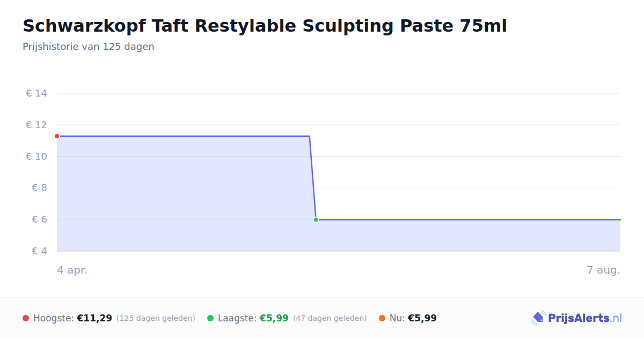
Task: Click the Nu €5,99 current price
Action: tap(413, 318)
